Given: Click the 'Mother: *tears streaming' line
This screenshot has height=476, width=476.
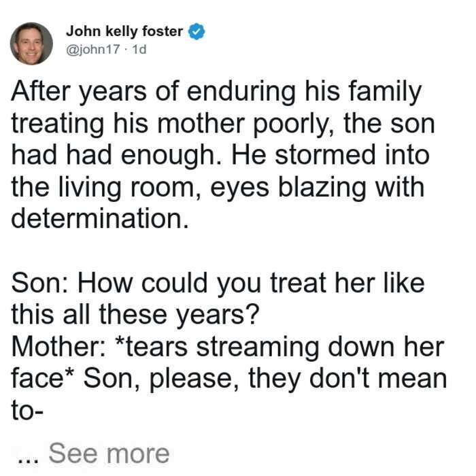Looking at the screenshot, I should pos(228,347).
